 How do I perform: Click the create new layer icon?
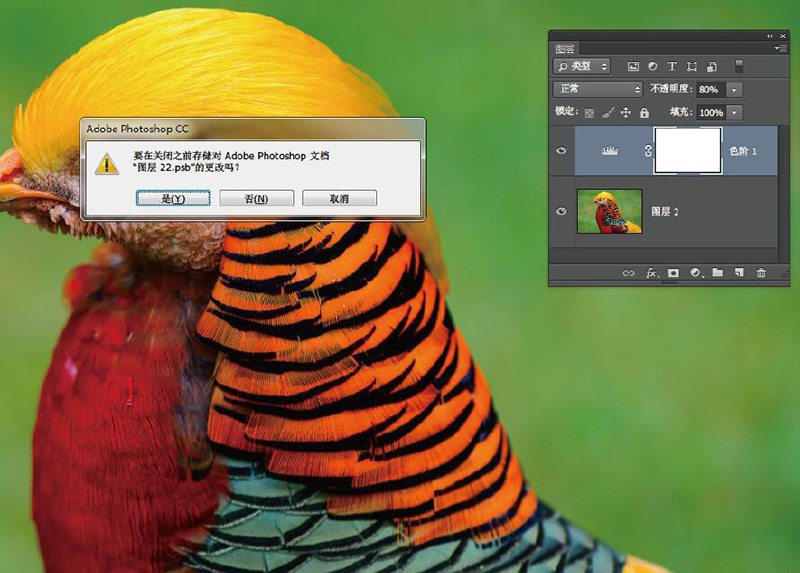[x=739, y=272]
